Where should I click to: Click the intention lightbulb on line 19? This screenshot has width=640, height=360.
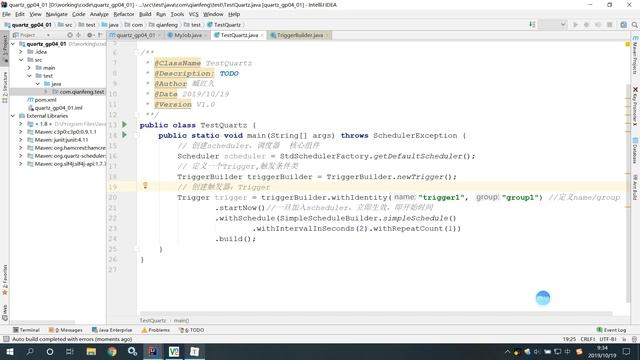click(x=145, y=186)
